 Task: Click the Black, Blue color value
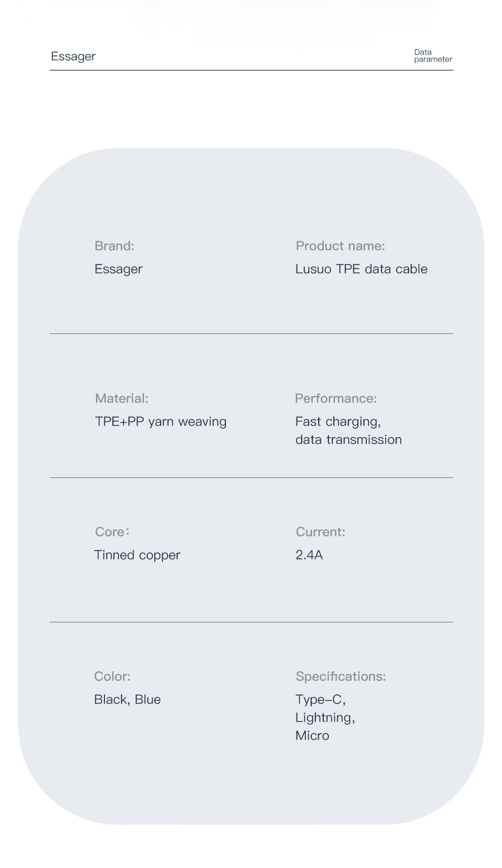coord(128,699)
